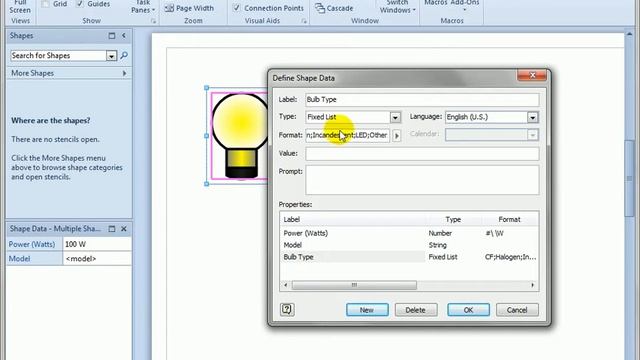Click properties list left scroll arrow

tap(286, 285)
